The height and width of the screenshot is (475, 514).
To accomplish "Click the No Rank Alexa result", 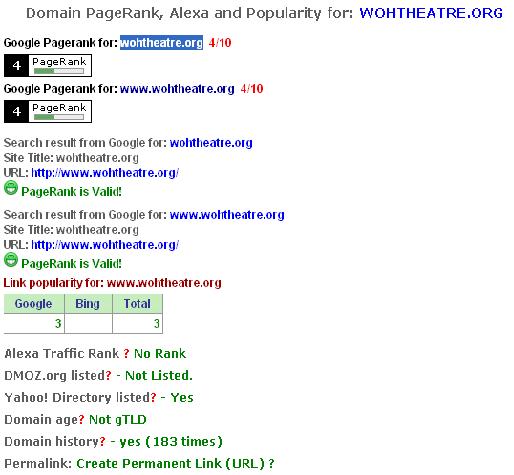I will [160, 353].
